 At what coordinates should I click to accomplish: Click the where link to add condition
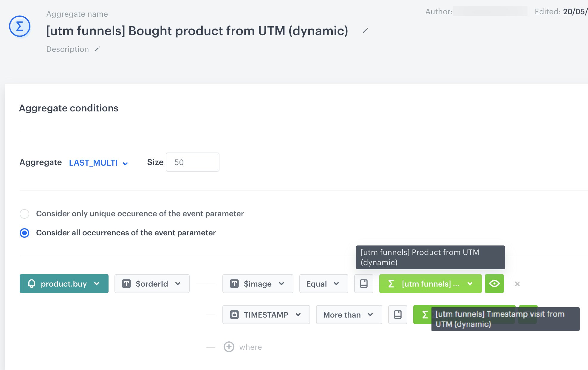(x=250, y=347)
